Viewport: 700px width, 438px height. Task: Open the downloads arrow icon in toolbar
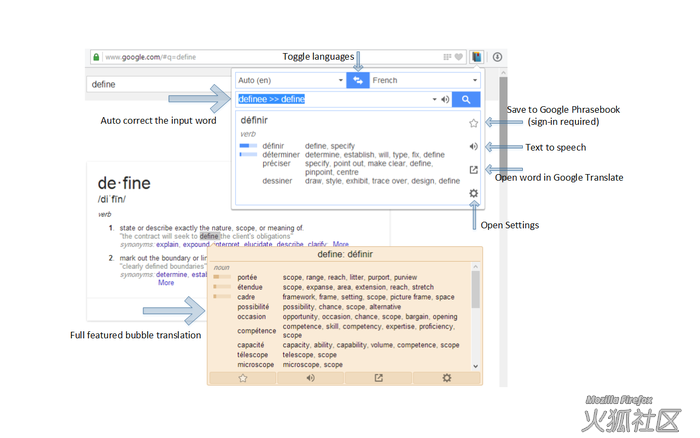pos(497,57)
